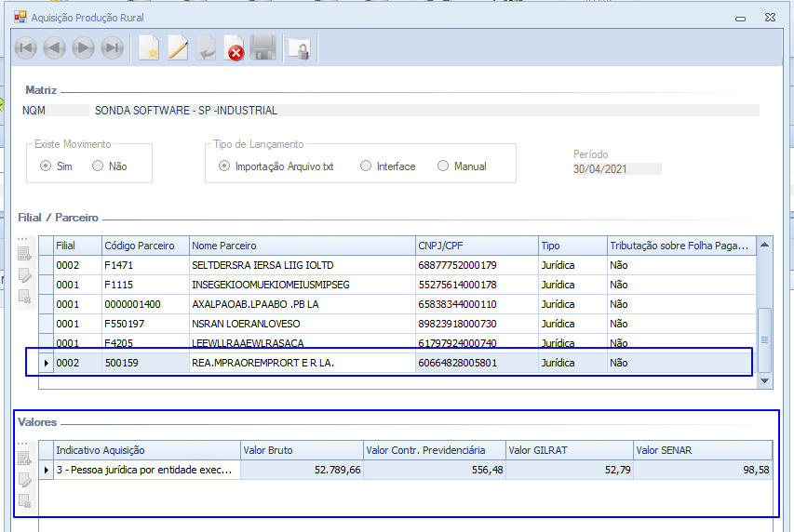Choose 'Interface' as Tipo de Lançamento
The height and width of the screenshot is (532, 794).
point(366,166)
